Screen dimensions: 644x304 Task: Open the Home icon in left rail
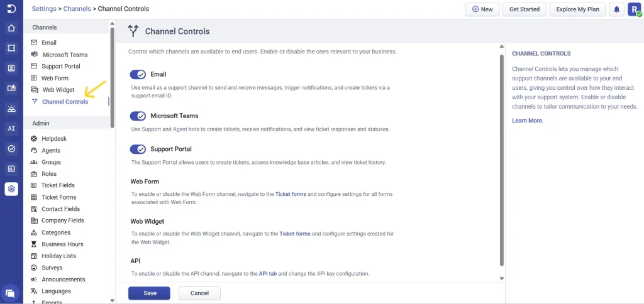tap(11, 28)
